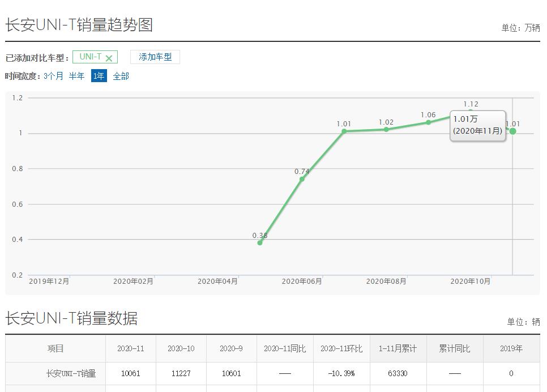Click the 2020-9 column header
The image size is (547, 392).
231,348
